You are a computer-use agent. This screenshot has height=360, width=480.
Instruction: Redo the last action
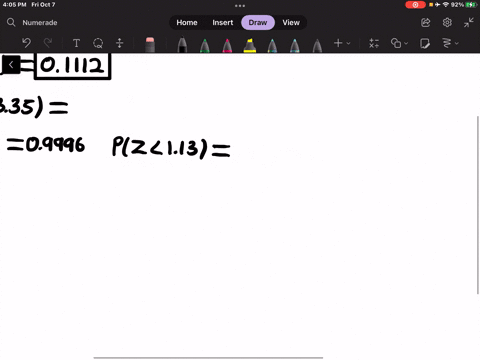click(x=48, y=43)
